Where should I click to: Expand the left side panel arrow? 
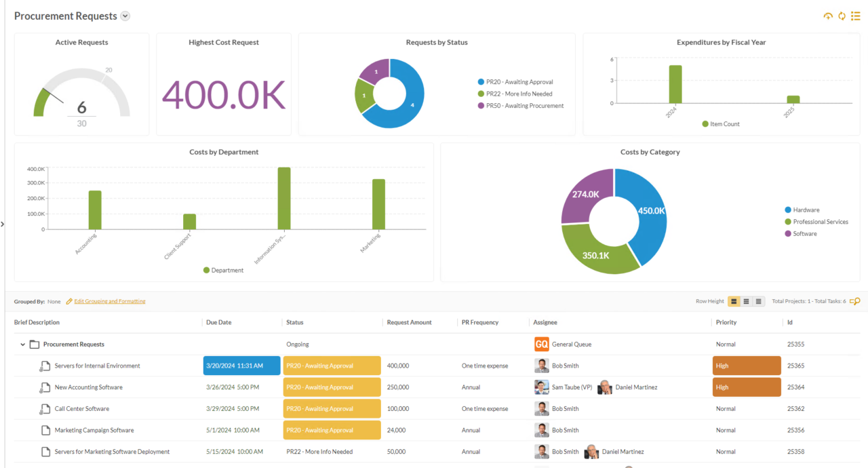[3, 224]
